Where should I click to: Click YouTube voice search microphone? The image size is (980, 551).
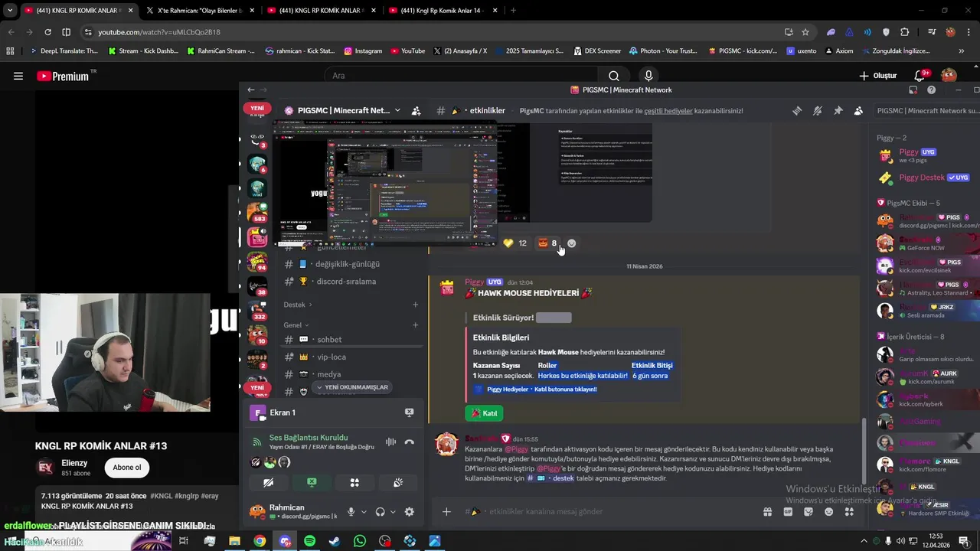648,76
